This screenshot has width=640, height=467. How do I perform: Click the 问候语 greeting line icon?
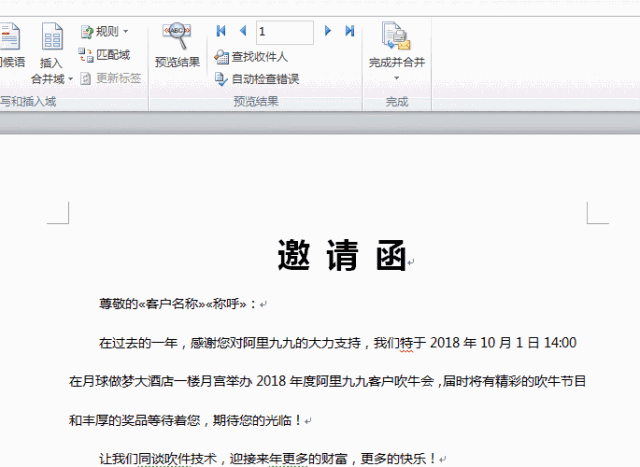10,37
